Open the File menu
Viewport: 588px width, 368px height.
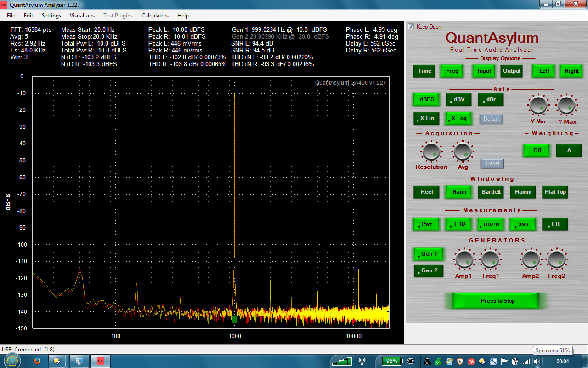tap(11, 16)
